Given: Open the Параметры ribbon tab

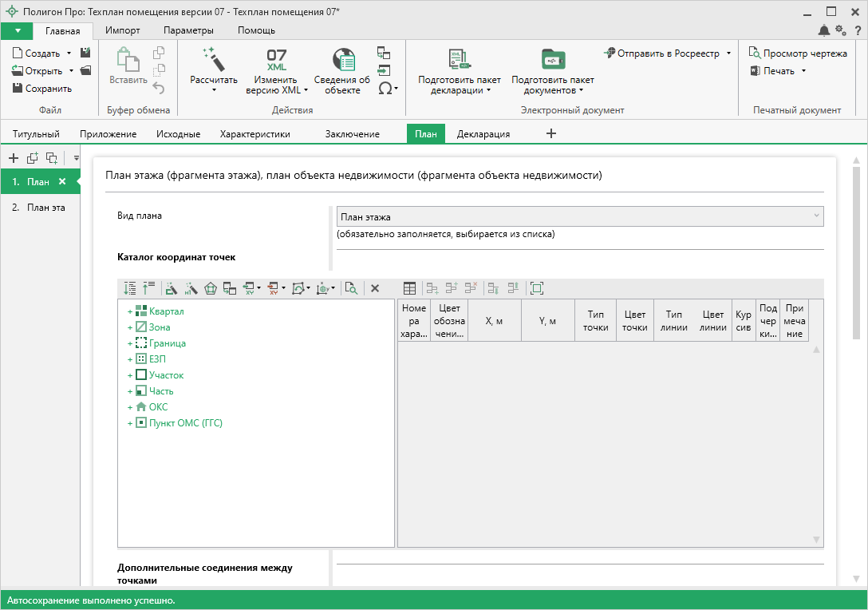Looking at the screenshot, I should [x=188, y=30].
